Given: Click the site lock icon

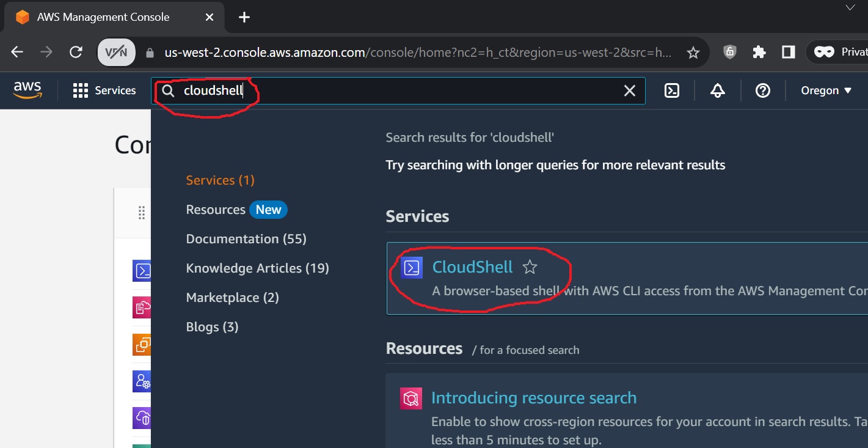Looking at the screenshot, I should pos(150,53).
